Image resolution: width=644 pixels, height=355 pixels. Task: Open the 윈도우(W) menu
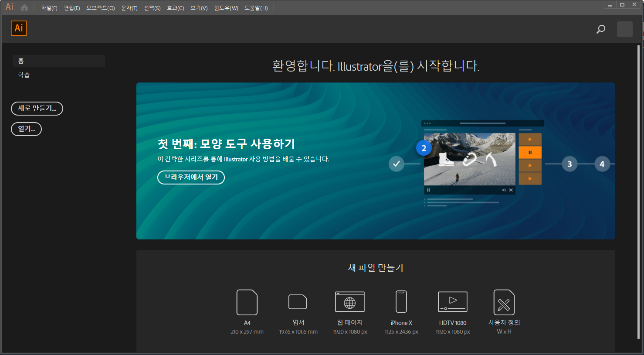[x=226, y=8]
